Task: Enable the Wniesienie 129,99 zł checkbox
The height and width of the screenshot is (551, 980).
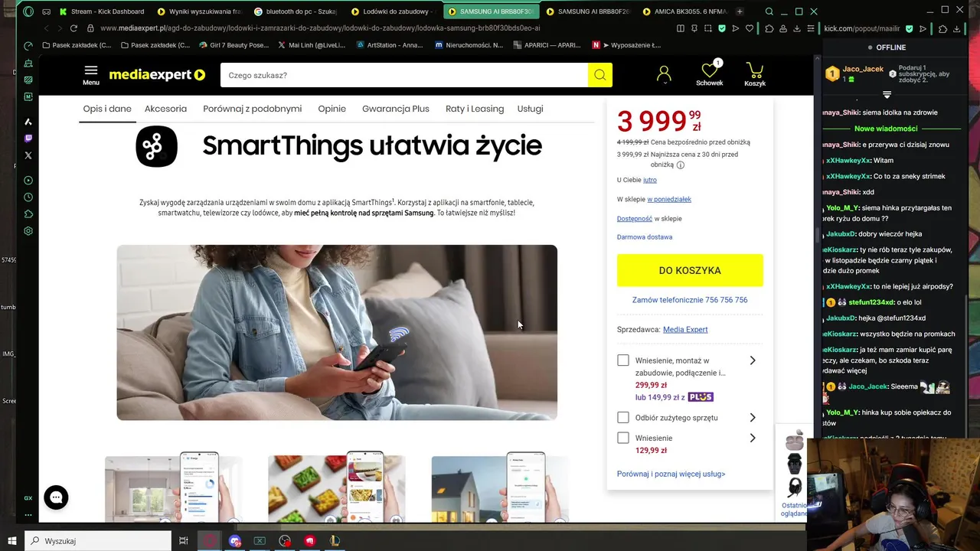Action: coord(623,438)
